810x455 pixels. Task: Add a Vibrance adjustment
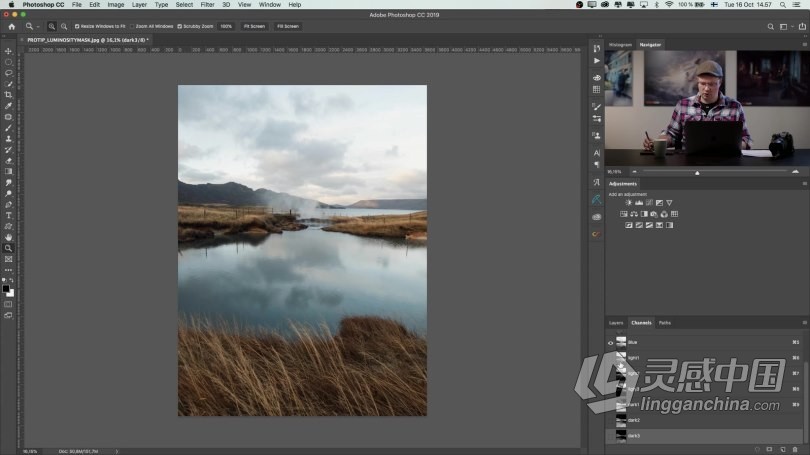click(x=669, y=203)
